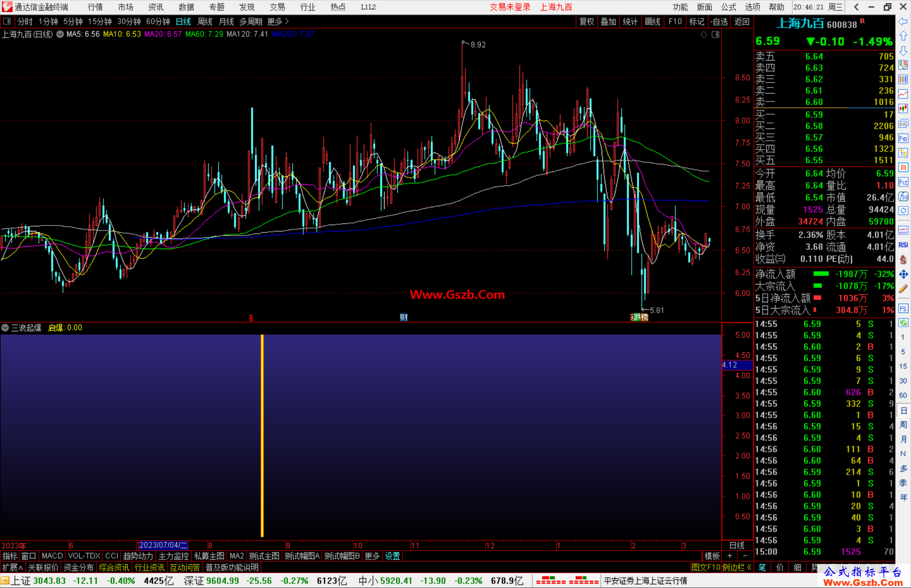The height and width of the screenshot is (588, 911).
Task: Open the 行情 menu
Action: point(95,7)
